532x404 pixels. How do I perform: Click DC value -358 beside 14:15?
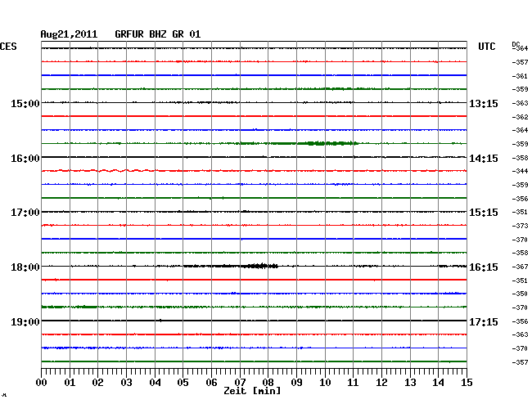click(x=520, y=158)
